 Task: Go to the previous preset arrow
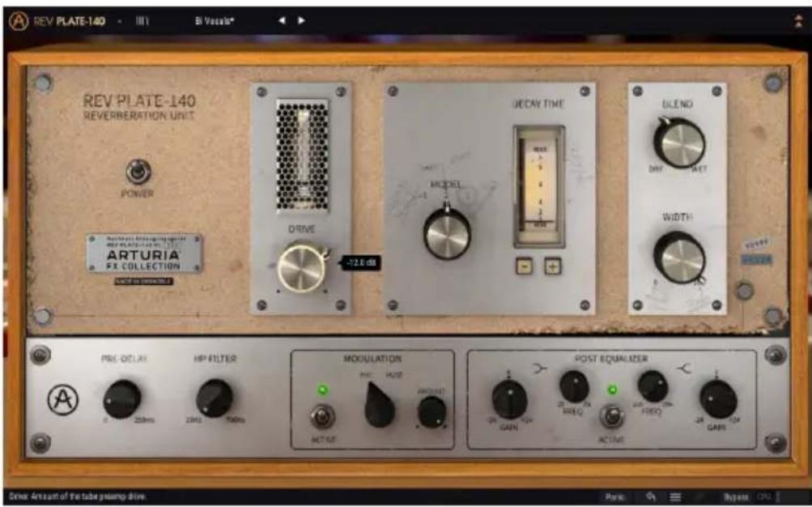[x=282, y=21]
